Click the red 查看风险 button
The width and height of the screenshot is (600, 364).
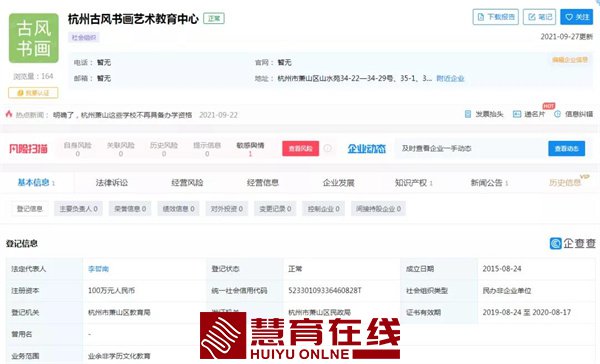click(x=300, y=149)
